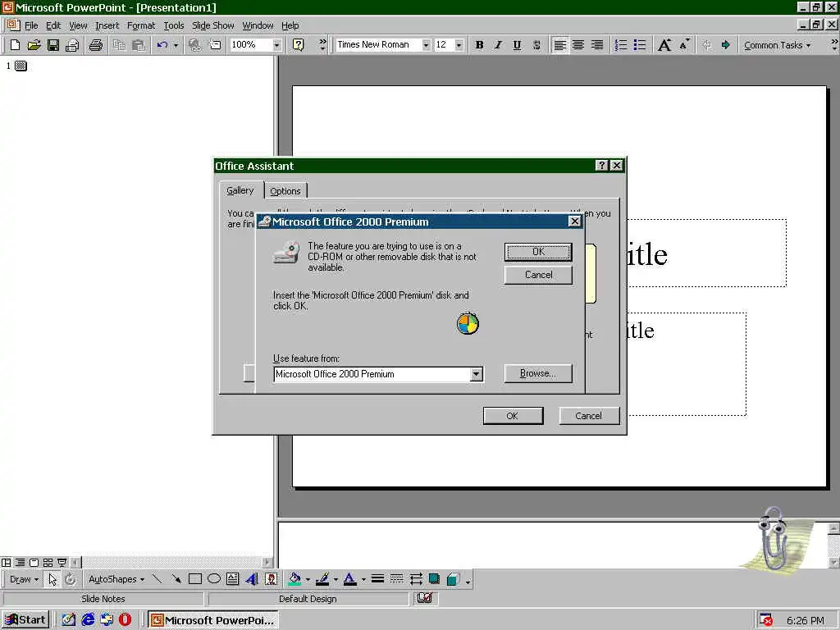This screenshot has width=840, height=630.
Task: Switch to Outline view icon
Action: tap(20, 563)
